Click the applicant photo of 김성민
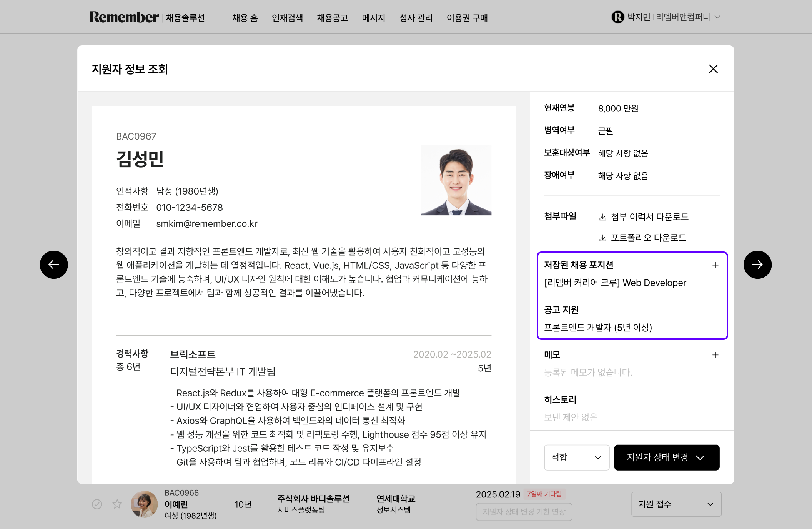This screenshot has width=812, height=529. click(456, 180)
